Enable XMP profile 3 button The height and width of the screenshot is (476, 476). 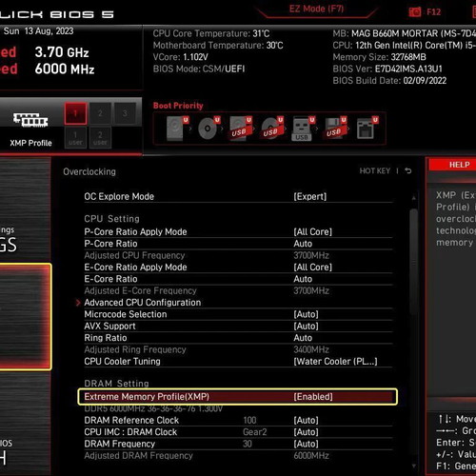pyautogui.click(x=125, y=113)
